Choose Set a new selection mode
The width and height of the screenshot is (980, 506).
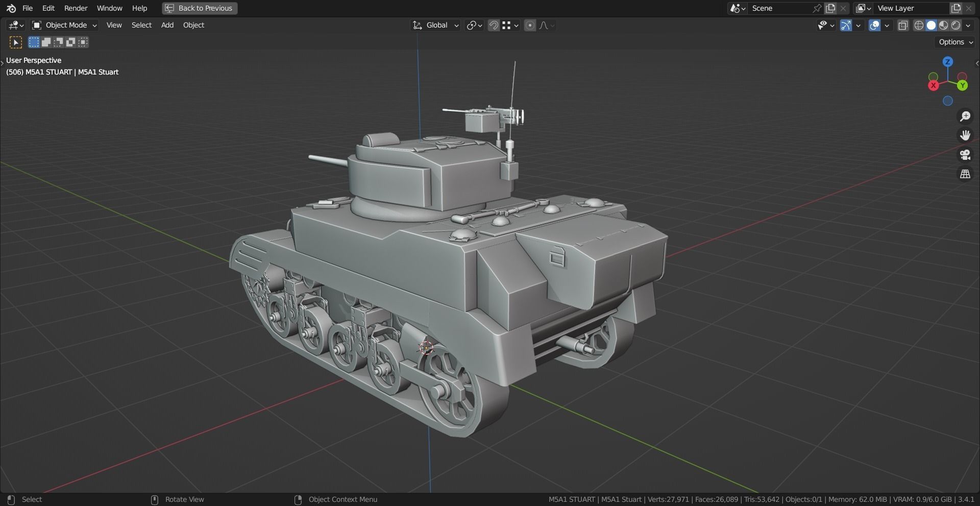pyautogui.click(x=34, y=42)
